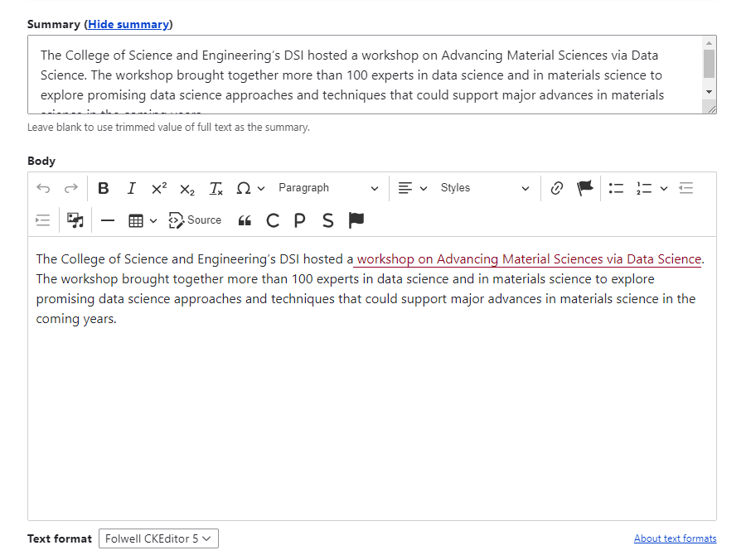Click the superscript button
Screen dimensions: 746x560
click(x=159, y=188)
